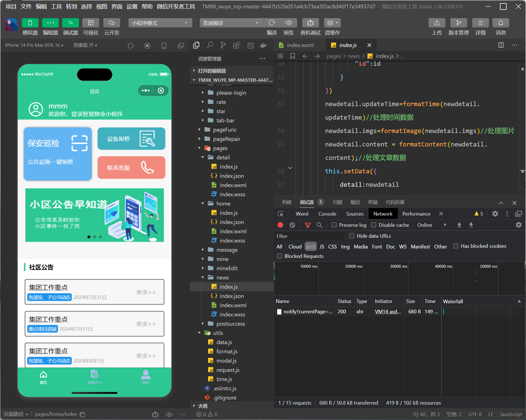Click the simulator refresh icon
526x420 pixels.
(x=131, y=45)
